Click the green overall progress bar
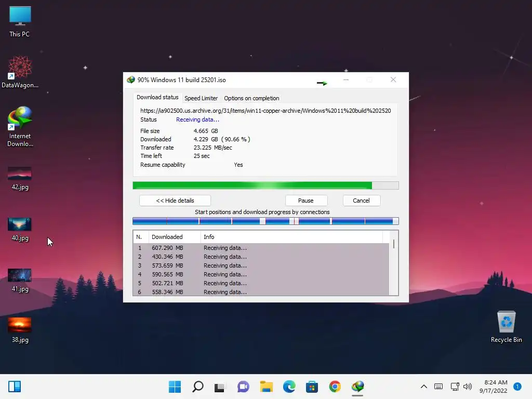532x399 pixels. click(x=265, y=185)
